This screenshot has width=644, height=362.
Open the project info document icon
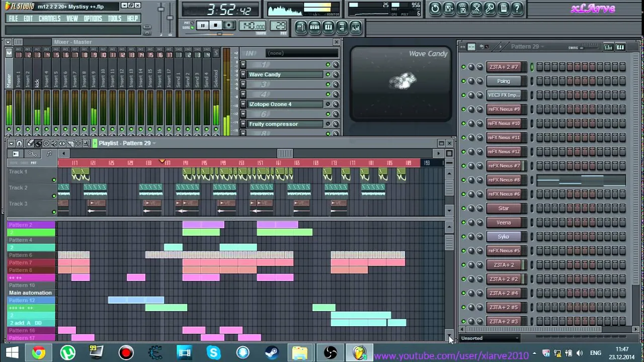pyautogui.click(x=503, y=8)
